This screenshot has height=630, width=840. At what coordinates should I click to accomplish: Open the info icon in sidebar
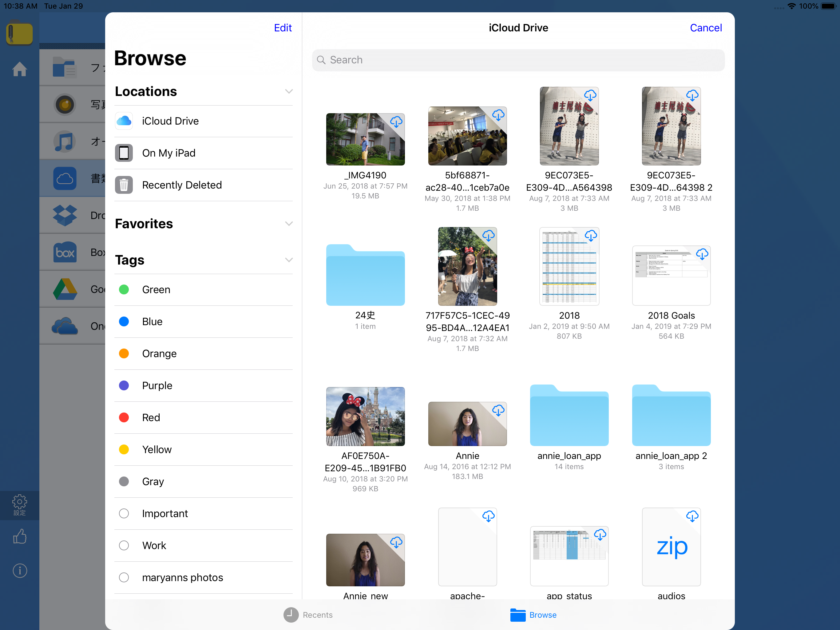(x=19, y=571)
